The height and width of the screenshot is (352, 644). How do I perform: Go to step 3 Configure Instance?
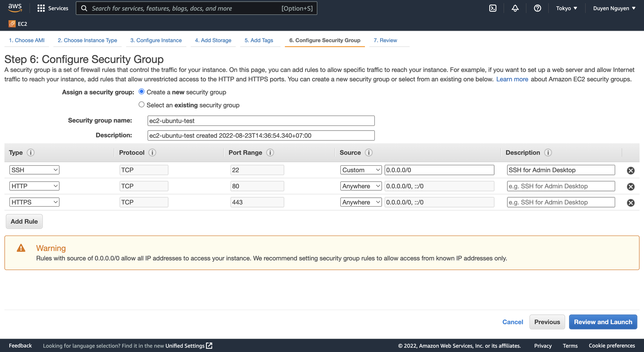pos(156,40)
